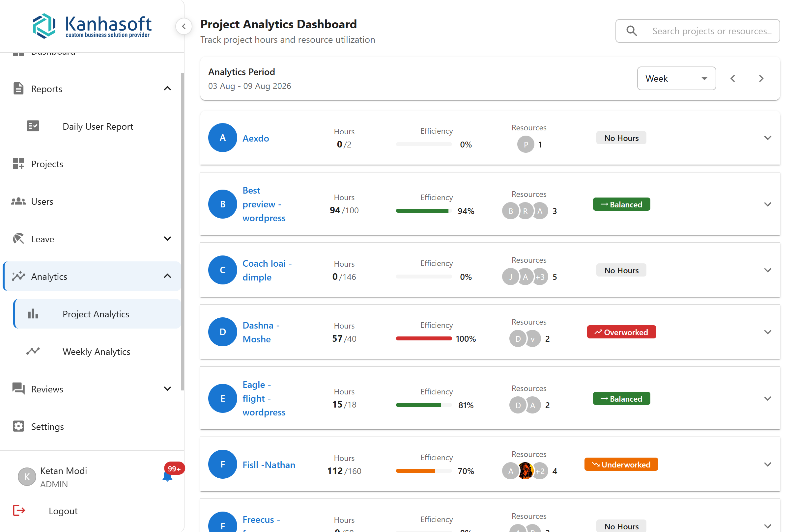Screen dimensions: 796x532
Task: Expand the Leave menu chevron
Action: click(167, 239)
